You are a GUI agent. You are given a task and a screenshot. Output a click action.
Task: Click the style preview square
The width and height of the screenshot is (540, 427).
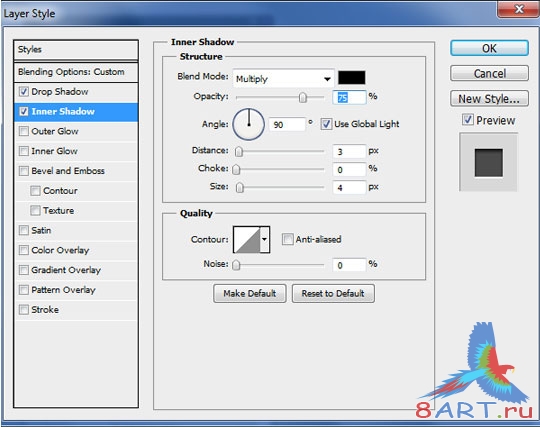[488, 163]
